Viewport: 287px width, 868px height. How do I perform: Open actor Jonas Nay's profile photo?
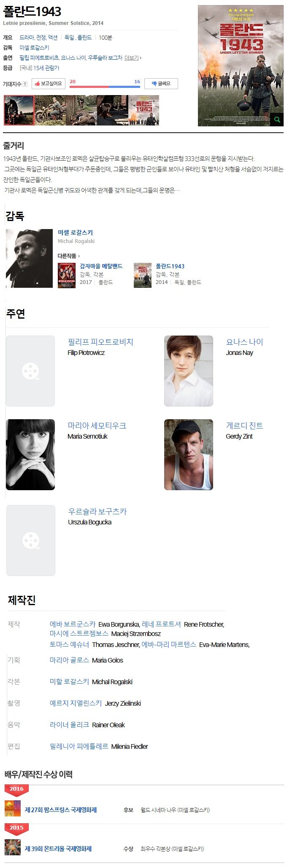pos(189,371)
